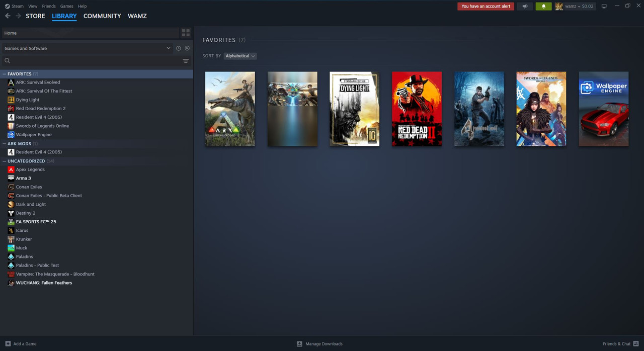The height and width of the screenshot is (351, 644).
Task: Collapse the FAVORITES category
Action: tap(5, 74)
